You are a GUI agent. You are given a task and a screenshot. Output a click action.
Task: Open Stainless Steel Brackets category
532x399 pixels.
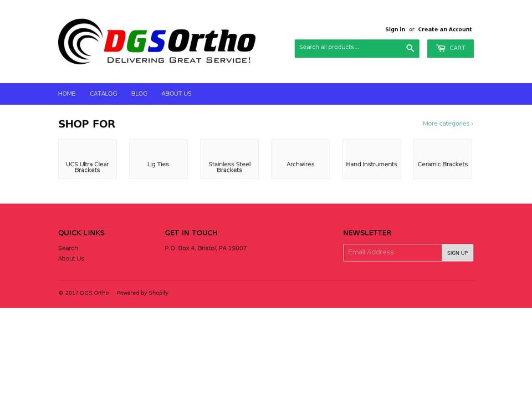point(229,159)
